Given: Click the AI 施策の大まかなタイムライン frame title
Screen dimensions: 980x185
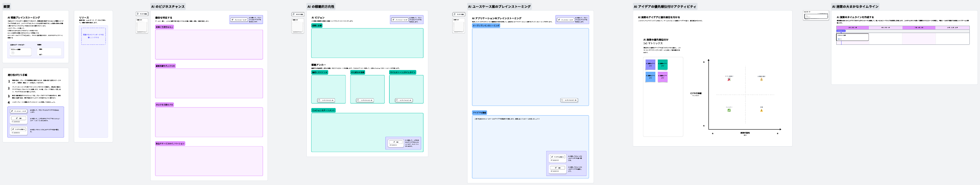Looking at the screenshot, I should 855,7.
